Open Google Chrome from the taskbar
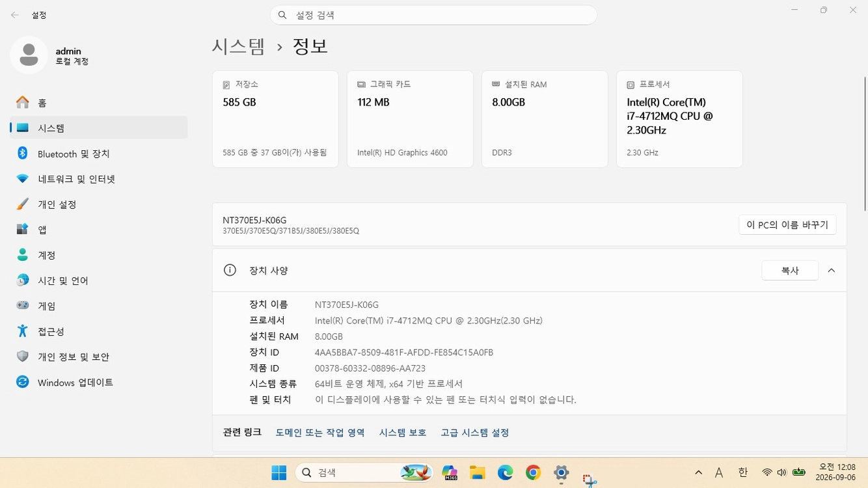 point(533,473)
